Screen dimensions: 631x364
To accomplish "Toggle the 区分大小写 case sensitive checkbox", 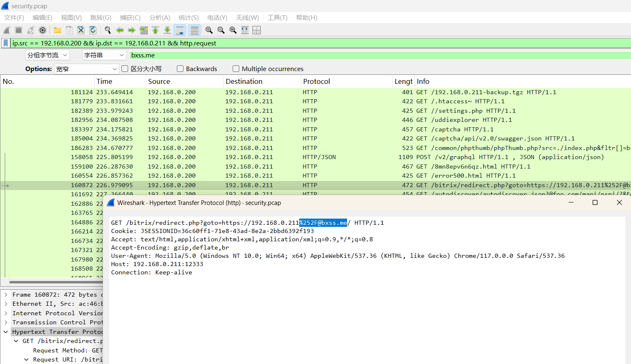I will point(125,69).
